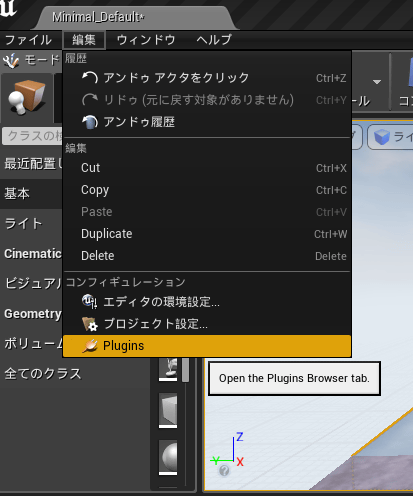Click the sphere actor thumbnail
The width and height of the screenshot is (413, 496).
click(168, 457)
